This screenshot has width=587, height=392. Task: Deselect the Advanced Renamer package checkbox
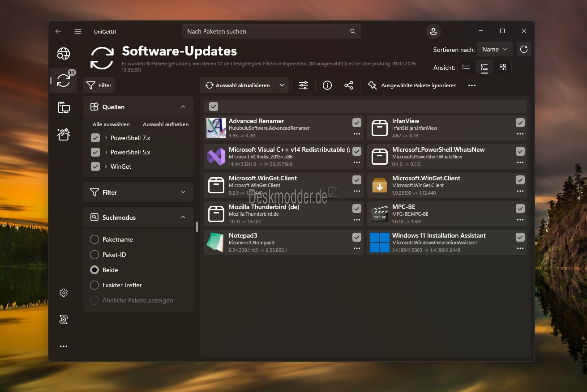coord(356,123)
